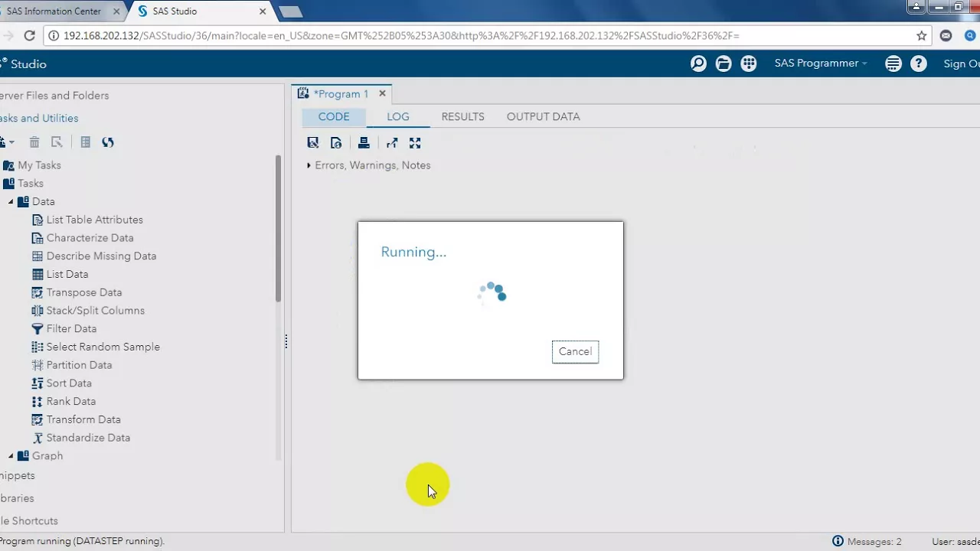This screenshot has height=551, width=980.
Task: Open the File Shortcuts section
Action: 29,521
